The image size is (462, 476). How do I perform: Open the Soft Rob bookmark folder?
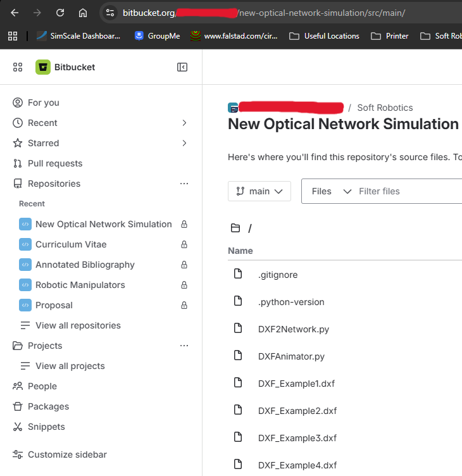click(x=440, y=36)
